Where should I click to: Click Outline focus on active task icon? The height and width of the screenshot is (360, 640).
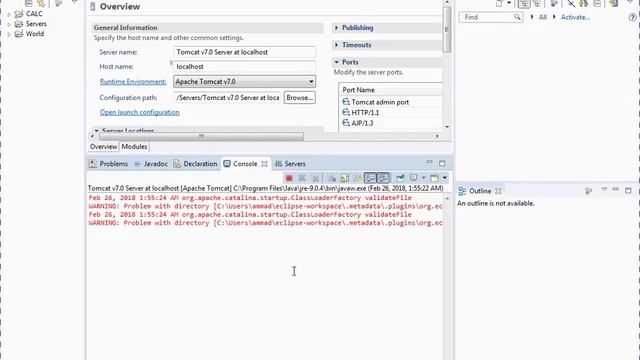tap(589, 191)
